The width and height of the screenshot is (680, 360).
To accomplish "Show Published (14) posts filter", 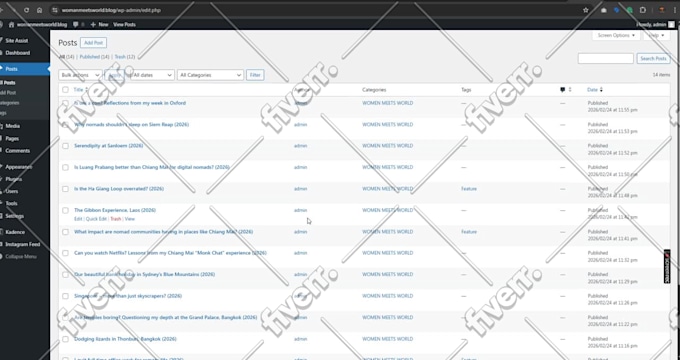I will click(94, 57).
